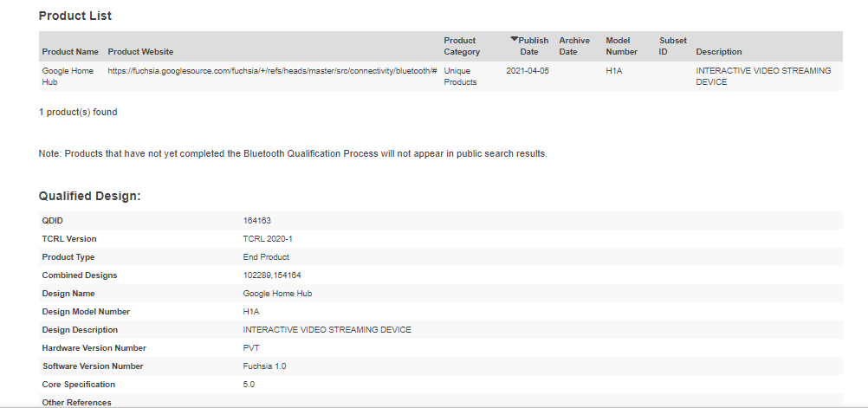Select the End Product type value
The image size is (868, 408).
[x=266, y=257]
